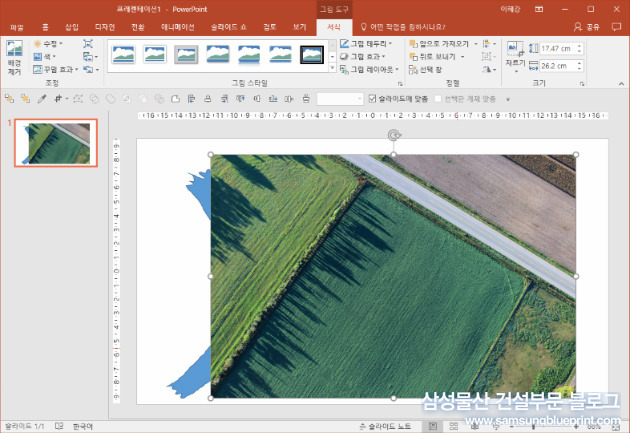The image size is (630, 433).
Task: Open the 슬라이드 쇼 Slide Show tab
Action: 229,27
